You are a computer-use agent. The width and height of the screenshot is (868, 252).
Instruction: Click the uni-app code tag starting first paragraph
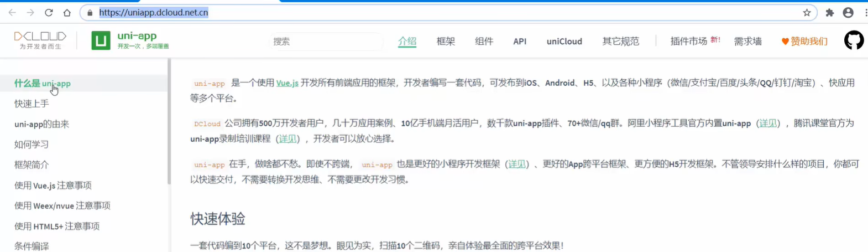209,84
